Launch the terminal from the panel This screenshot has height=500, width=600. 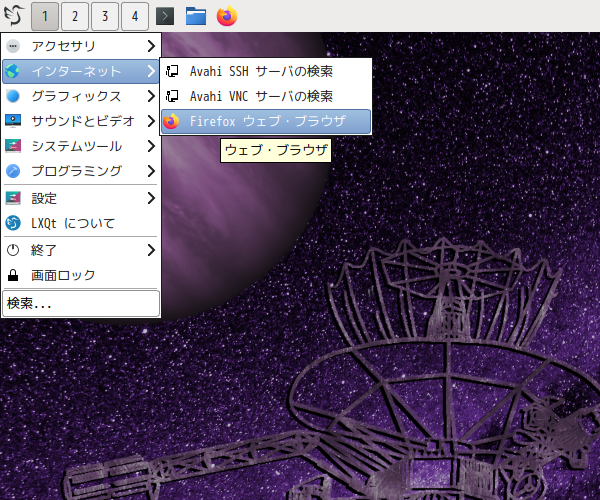point(165,16)
